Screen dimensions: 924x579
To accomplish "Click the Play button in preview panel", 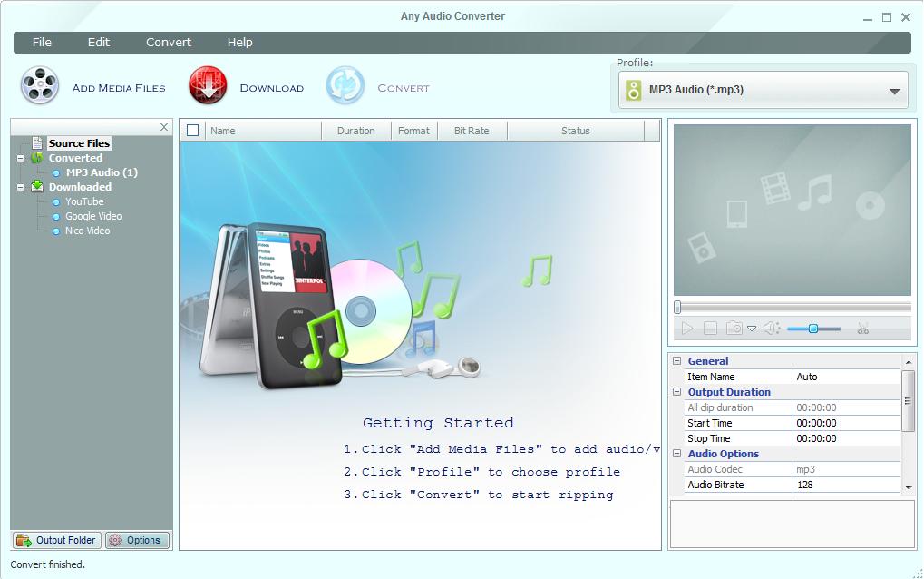I will [x=687, y=329].
